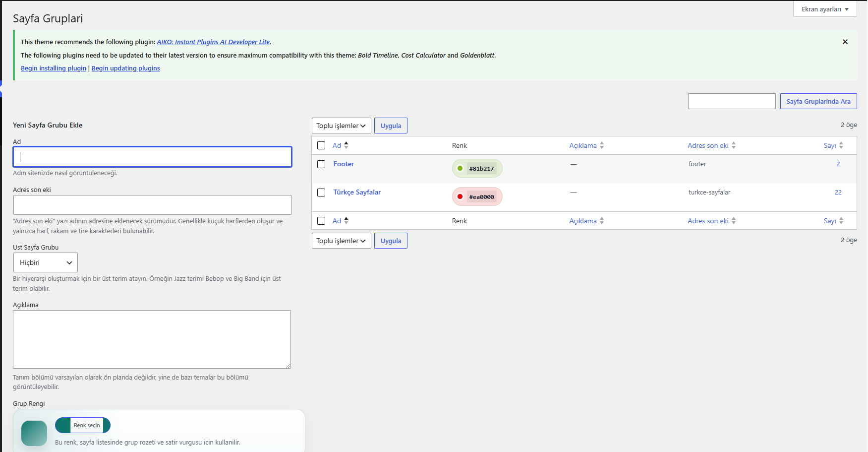
Task: Click green #81b217 color badge
Action: tap(477, 168)
